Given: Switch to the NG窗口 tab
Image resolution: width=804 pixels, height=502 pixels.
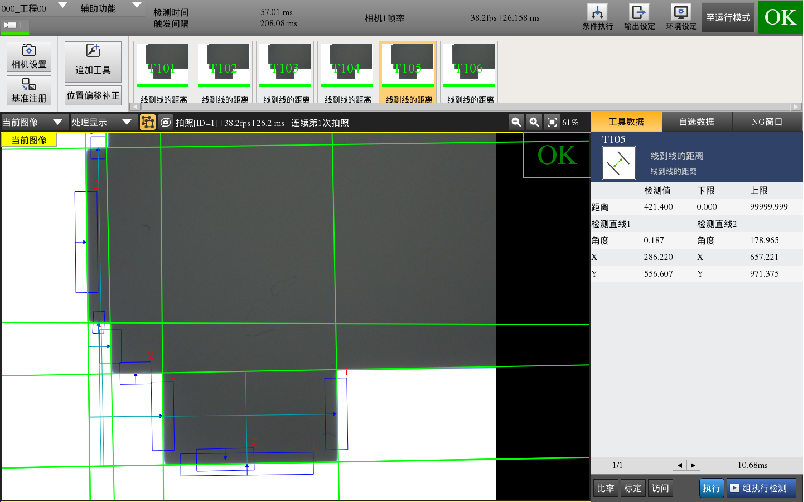Looking at the screenshot, I should [767, 121].
